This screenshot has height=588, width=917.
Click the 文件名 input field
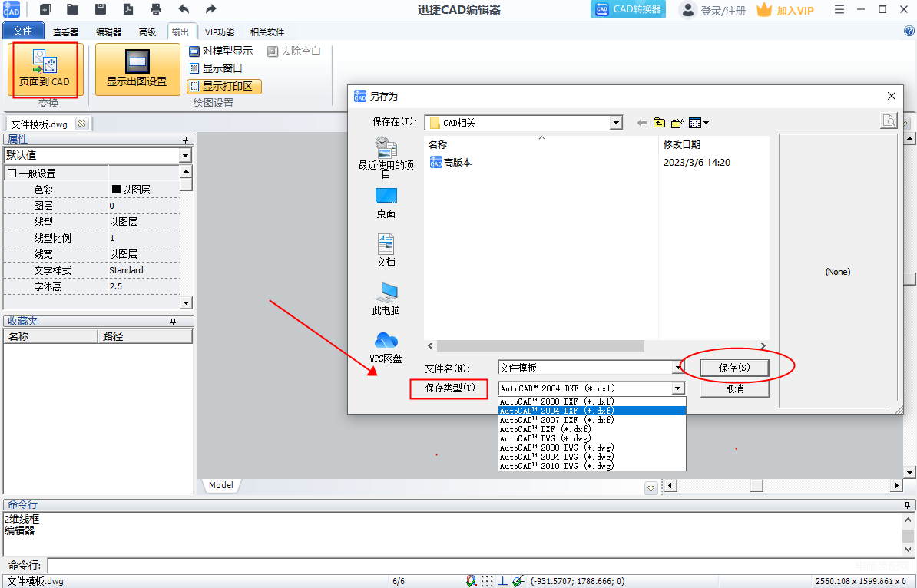[585, 368]
